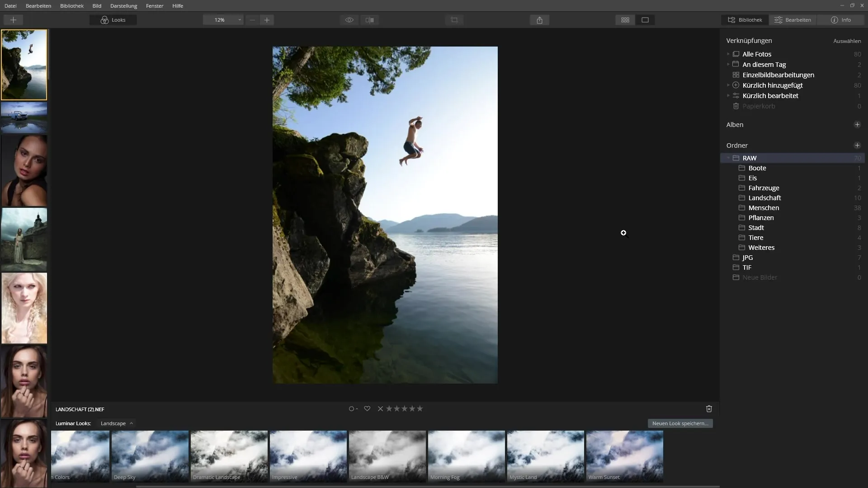Open the Landscape looks category dropdown

point(117,423)
